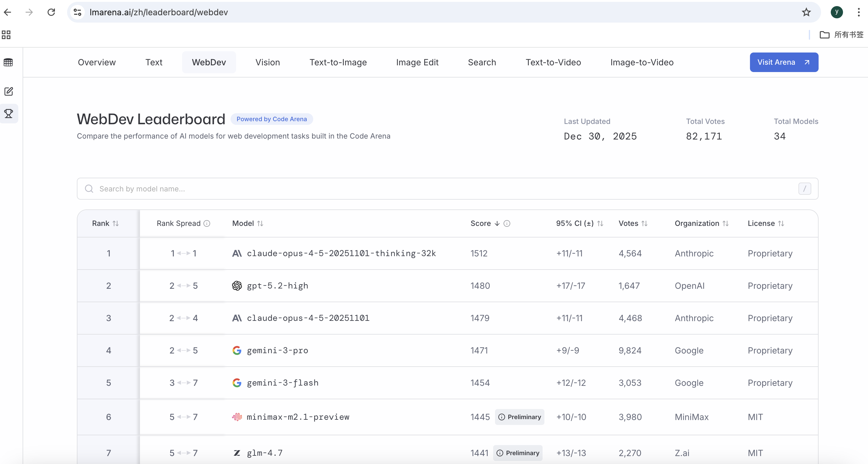Sort by 95% CI column arrows
This screenshot has width=868, height=464.
click(x=600, y=223)
